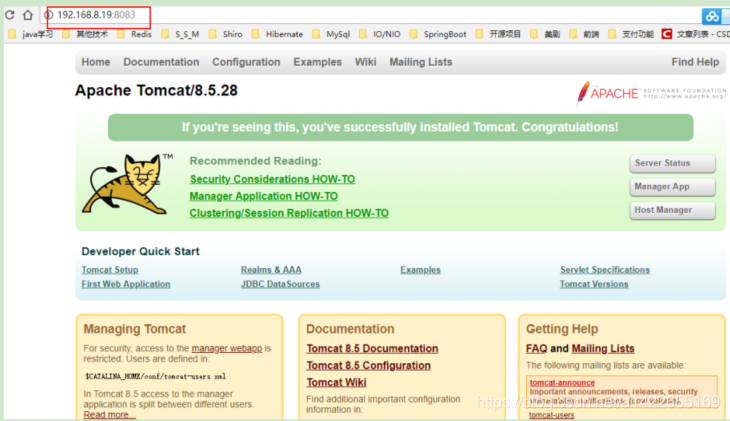Image resolution: width=730 pixels, height=421 pixels.
Task: Open the SpringBoot bookmark folder
Action: 438,34
